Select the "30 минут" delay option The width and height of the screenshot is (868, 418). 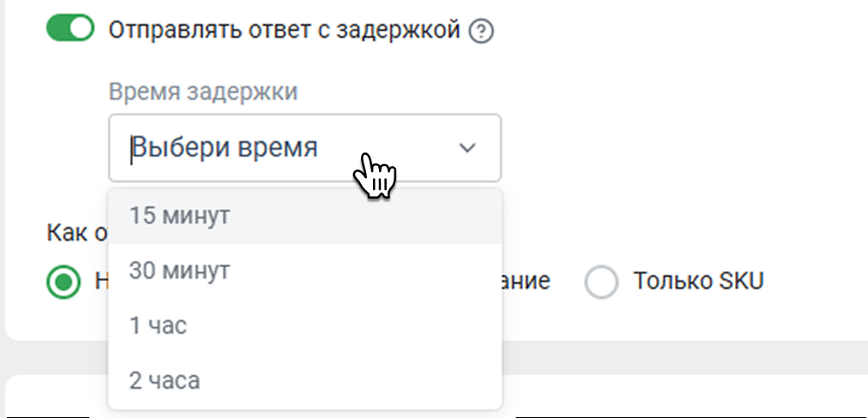[180, 271]
